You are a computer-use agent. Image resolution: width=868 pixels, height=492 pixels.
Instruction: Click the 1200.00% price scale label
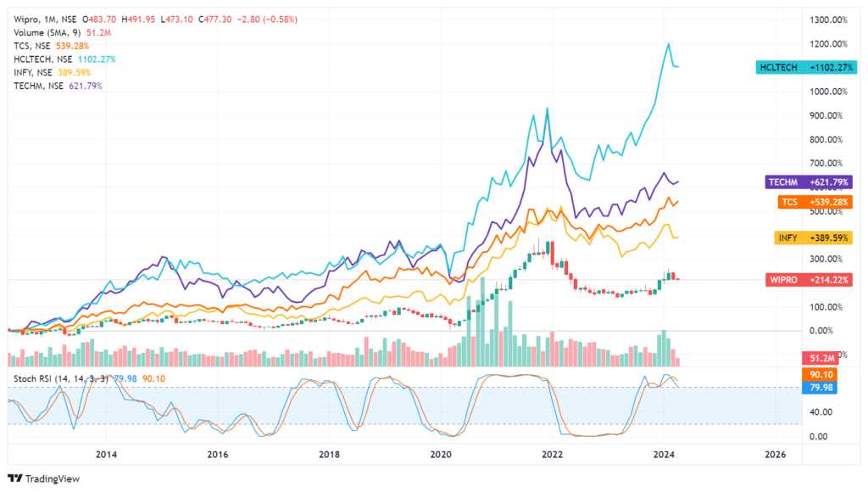828,44
